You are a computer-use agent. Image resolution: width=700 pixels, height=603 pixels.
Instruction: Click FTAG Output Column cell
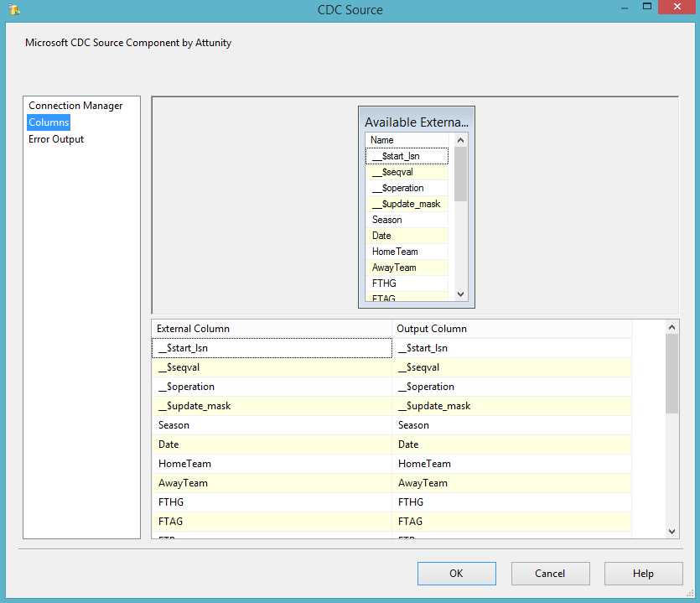[x=511, y=522]
